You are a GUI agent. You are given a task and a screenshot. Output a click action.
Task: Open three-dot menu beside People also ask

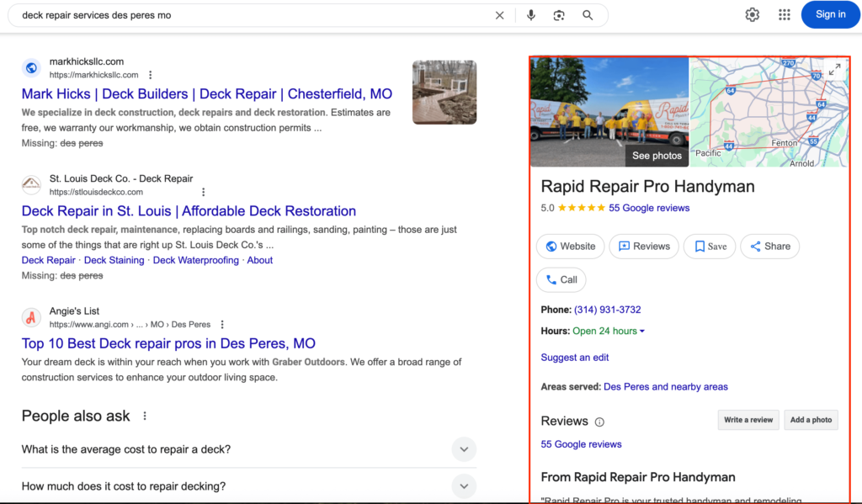point(145,416)
